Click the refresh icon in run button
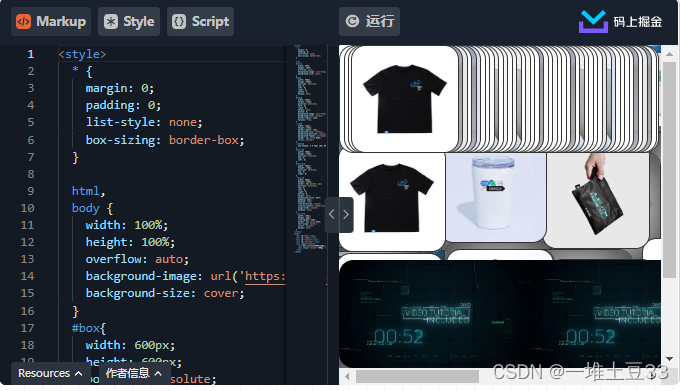Screen dimensions: 684x391 (x=352, y=21)
